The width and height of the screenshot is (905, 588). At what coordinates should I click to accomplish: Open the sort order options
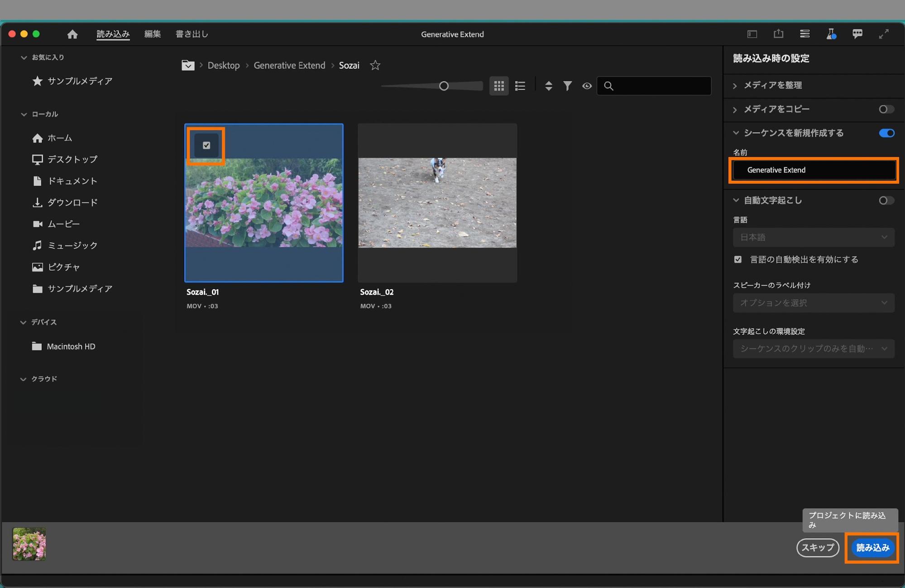coord(548,86)
